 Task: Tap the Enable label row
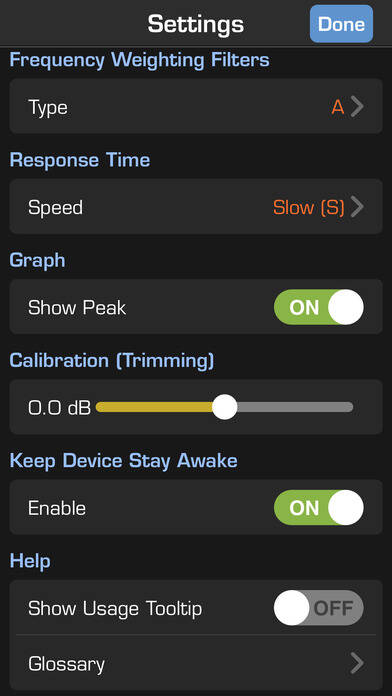pyautogui.click(x=196, y=507)
